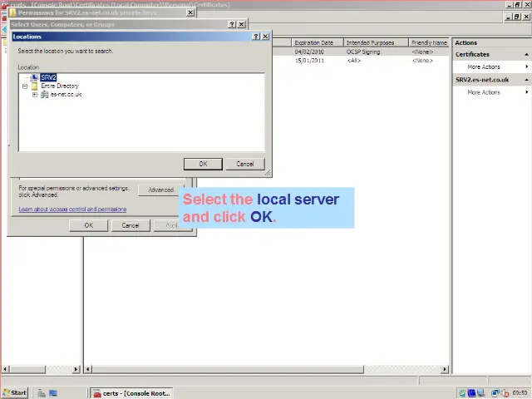
Task: Open help for Select Users, Computers, or Groups
Action: [x=232, y=25]
